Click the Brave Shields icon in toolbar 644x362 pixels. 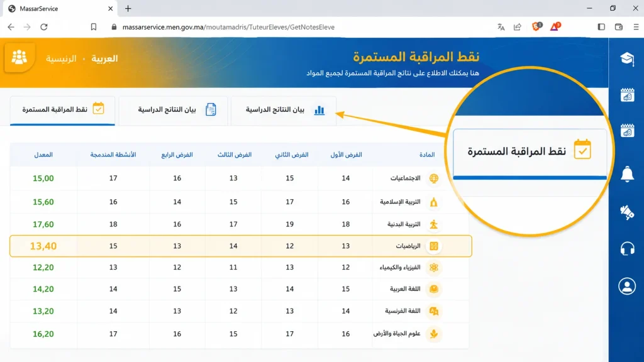tap(537, 26)
